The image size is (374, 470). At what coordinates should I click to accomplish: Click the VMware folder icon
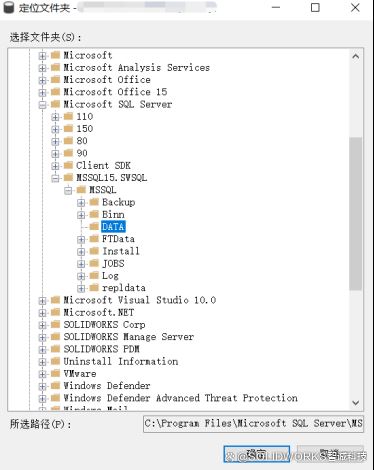pyautogui.click(x=55, y=373)
